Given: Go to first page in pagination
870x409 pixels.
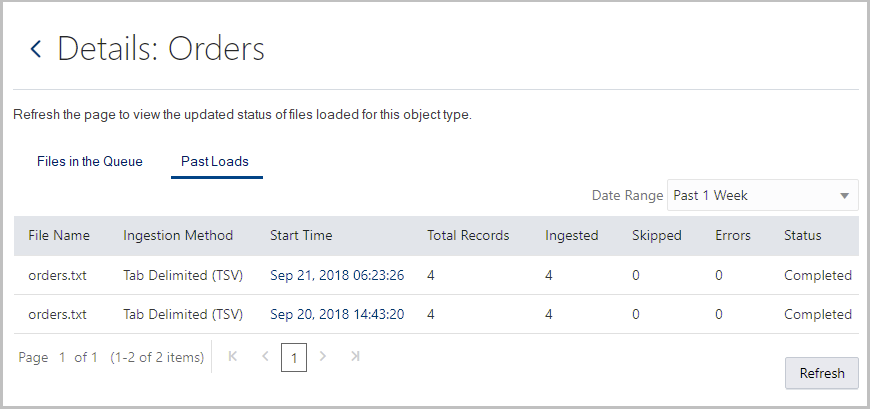Looking at the screenshot, I should pos(233,356).
